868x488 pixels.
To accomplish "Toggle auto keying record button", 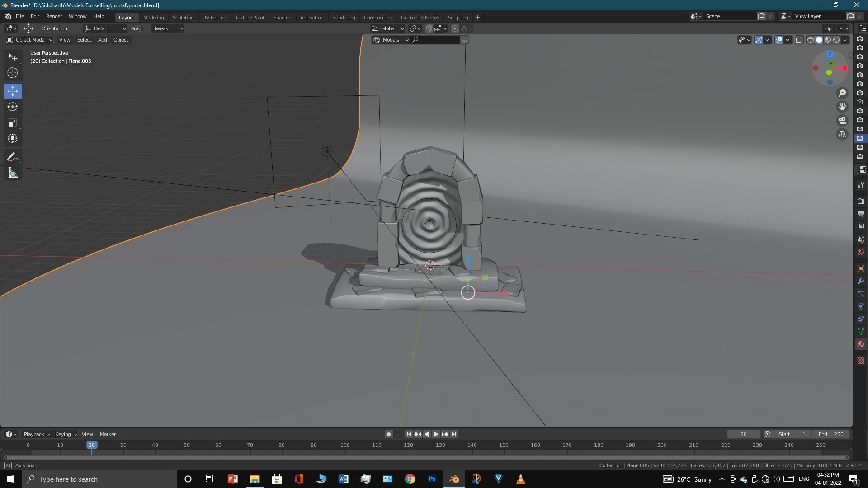I will click(x=388, y=434).
